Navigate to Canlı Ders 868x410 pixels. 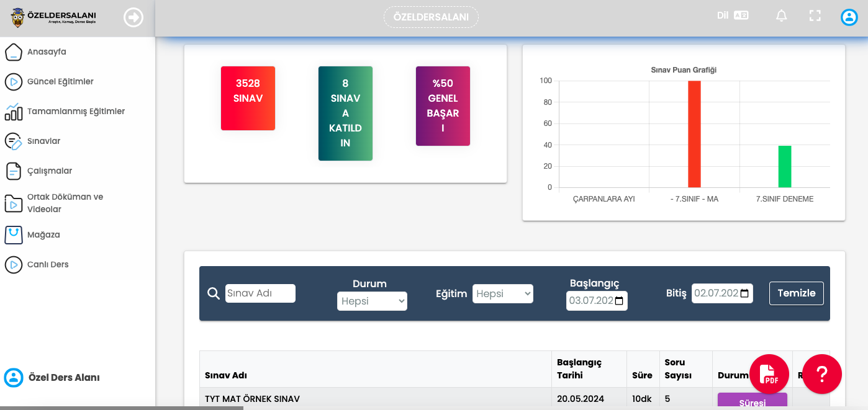point(48,265)
